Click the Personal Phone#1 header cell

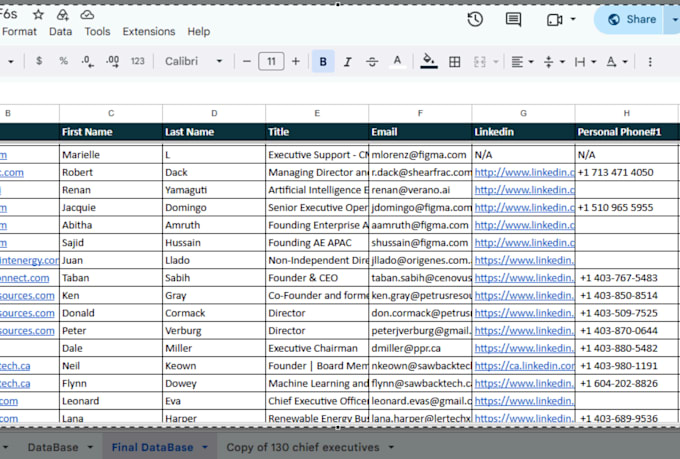point(627,132)
